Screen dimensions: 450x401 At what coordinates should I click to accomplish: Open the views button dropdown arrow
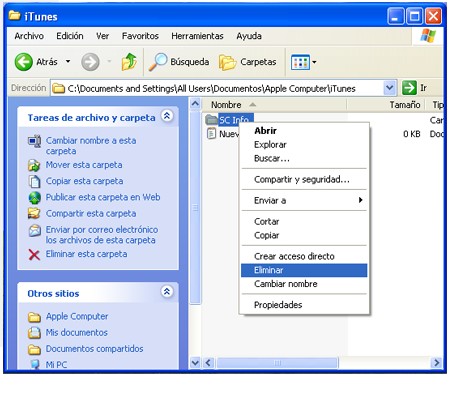coord(314,62)
